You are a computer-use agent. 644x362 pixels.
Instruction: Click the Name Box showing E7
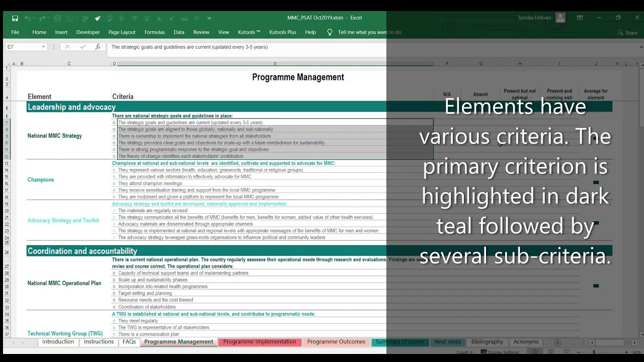(23, 47)
